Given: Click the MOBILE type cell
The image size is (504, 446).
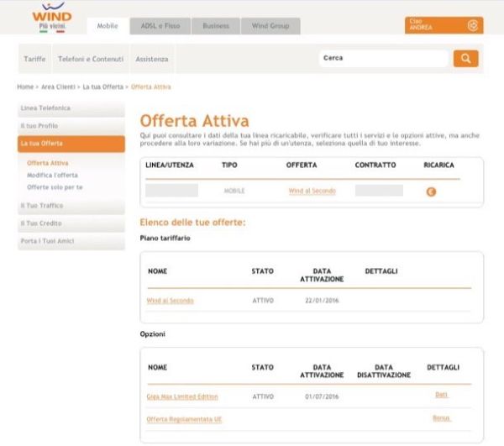Looking at the screenshot, I should coord(234,191).
